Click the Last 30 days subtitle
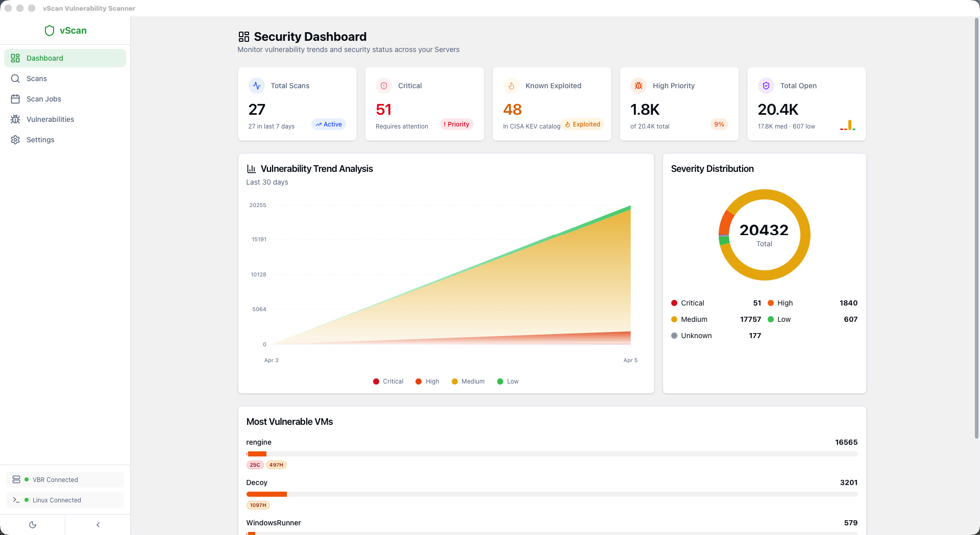The height and width of the screenshot is (535, 980). point(267,182)
